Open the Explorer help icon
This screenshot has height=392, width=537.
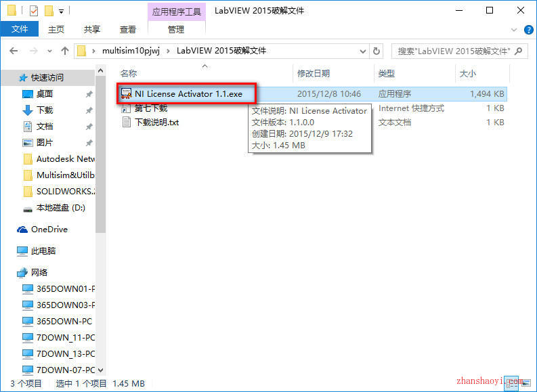coord(529,30)
